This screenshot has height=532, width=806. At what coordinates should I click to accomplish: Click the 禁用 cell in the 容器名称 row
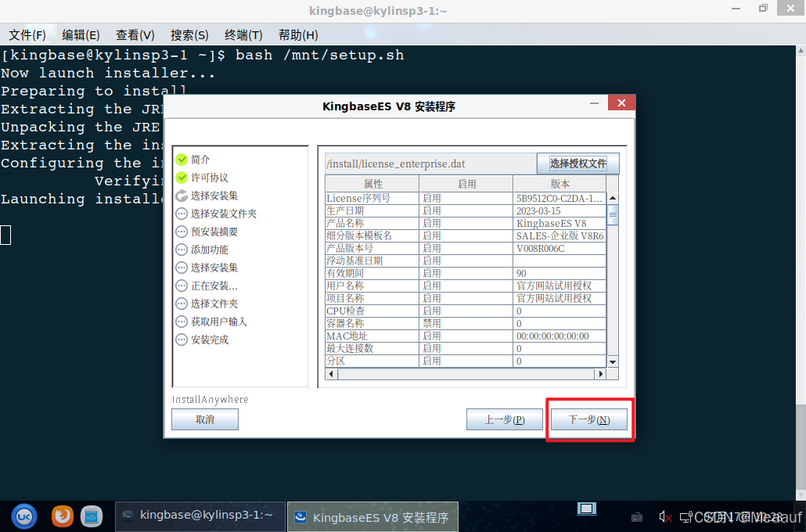(x=466, y=323)
